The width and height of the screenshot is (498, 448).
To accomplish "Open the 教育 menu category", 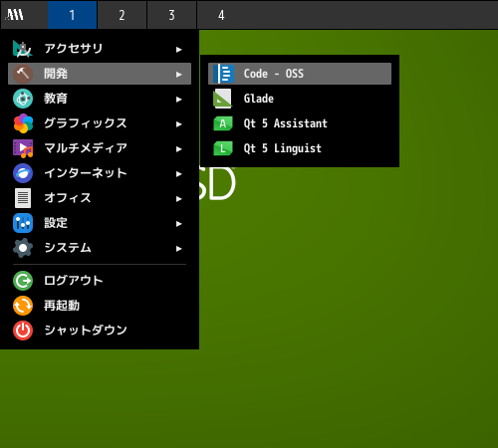I will [x=100, y=99].
